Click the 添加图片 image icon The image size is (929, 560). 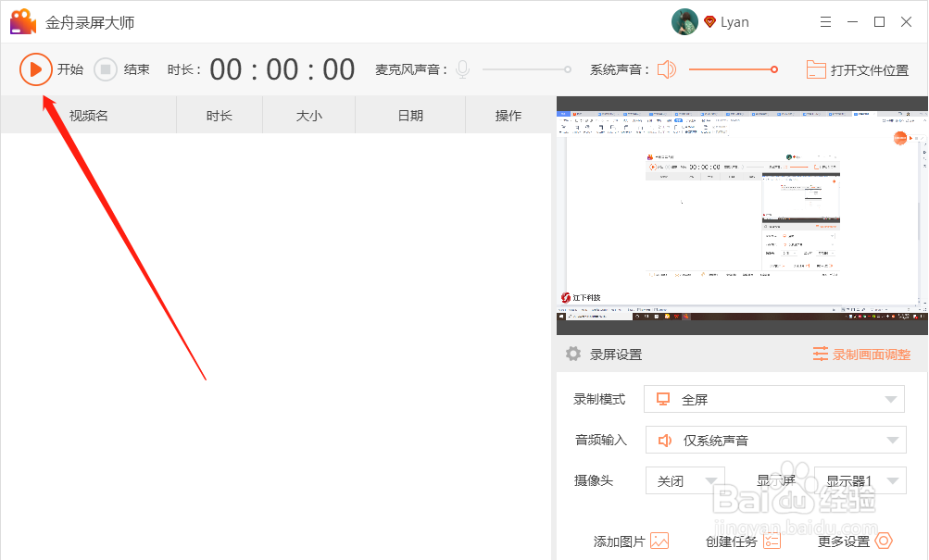[x=659, y=541]
